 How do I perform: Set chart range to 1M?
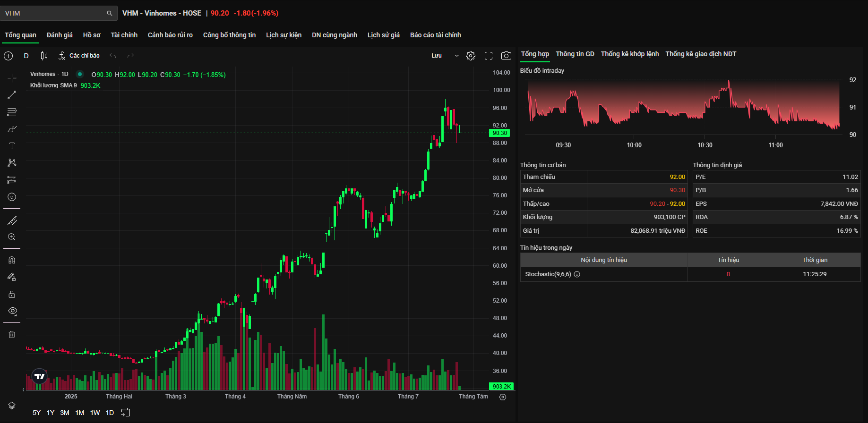[80, 413]
